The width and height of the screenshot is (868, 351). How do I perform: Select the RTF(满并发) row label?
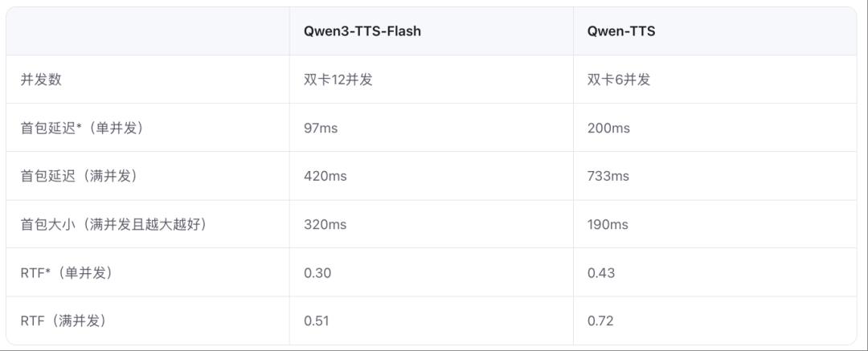point(63,320)
